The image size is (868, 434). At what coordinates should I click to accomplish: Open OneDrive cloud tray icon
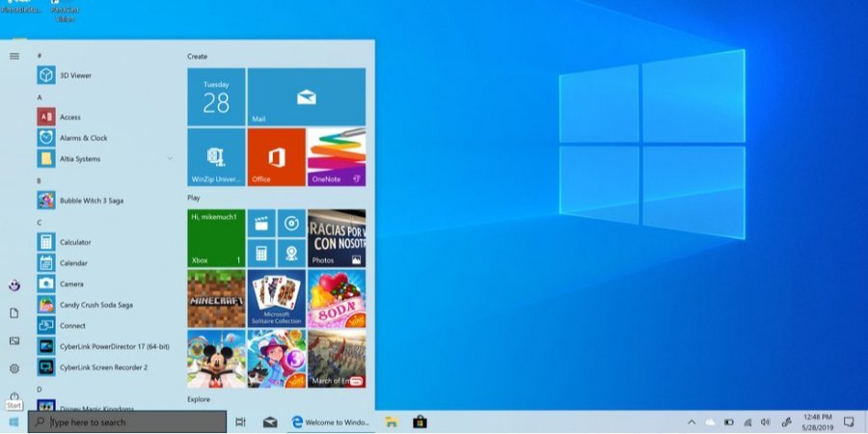[x=710, y=422]
